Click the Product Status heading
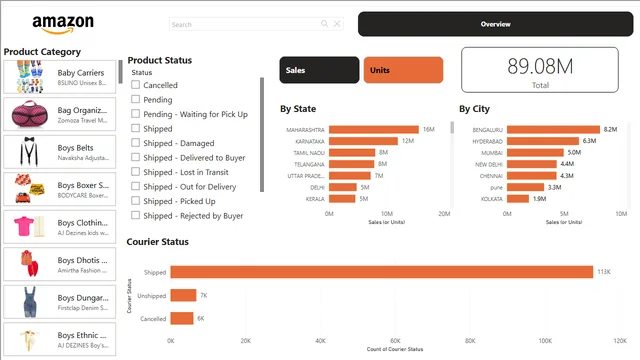The image size is (640, 360). (160, 60)
